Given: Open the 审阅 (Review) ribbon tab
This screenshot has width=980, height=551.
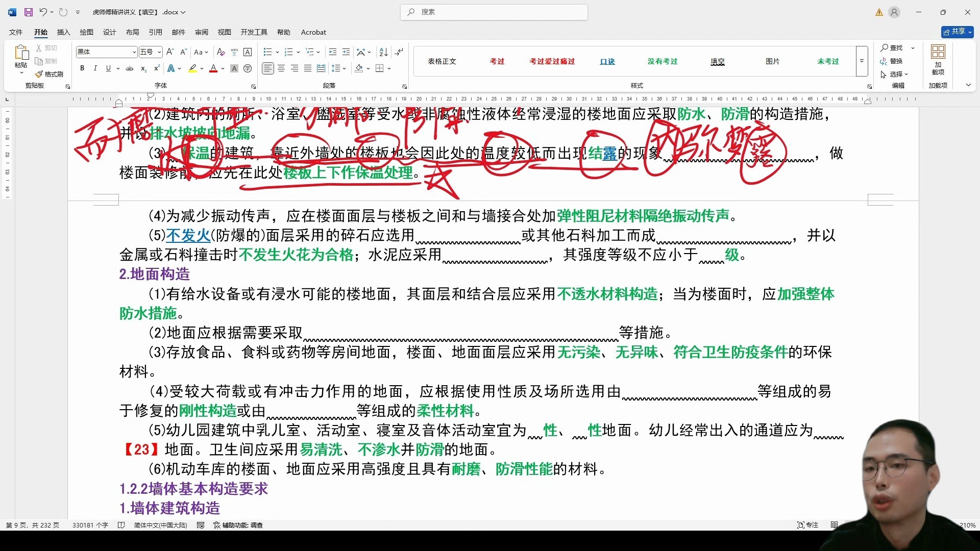Looking at the screenshot, I should point(202,32).
